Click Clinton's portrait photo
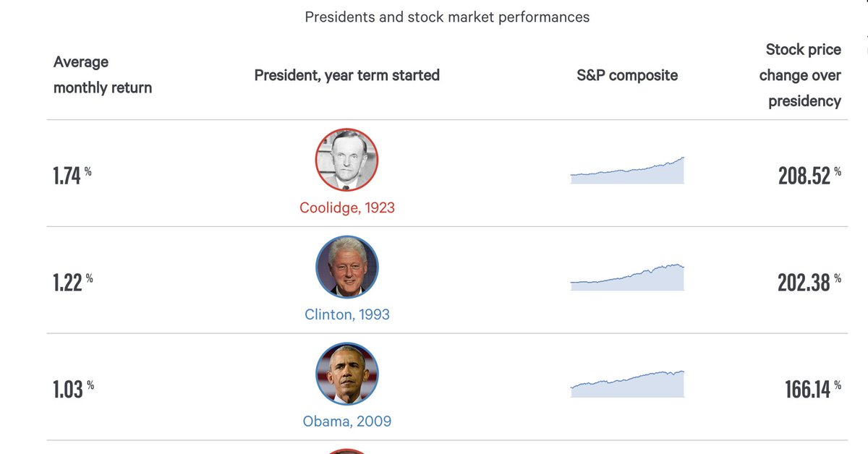 pos(347,267)
